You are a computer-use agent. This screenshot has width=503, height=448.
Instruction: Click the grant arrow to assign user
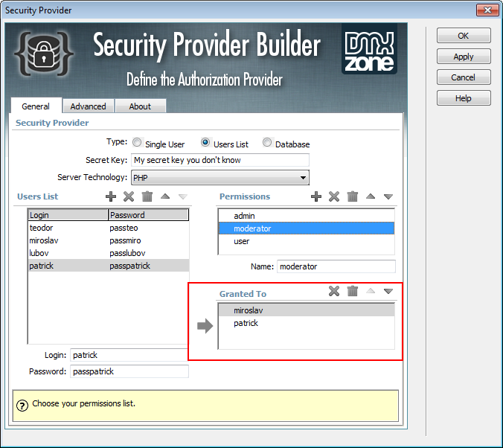pyautogui.click(x=205, y=326)
